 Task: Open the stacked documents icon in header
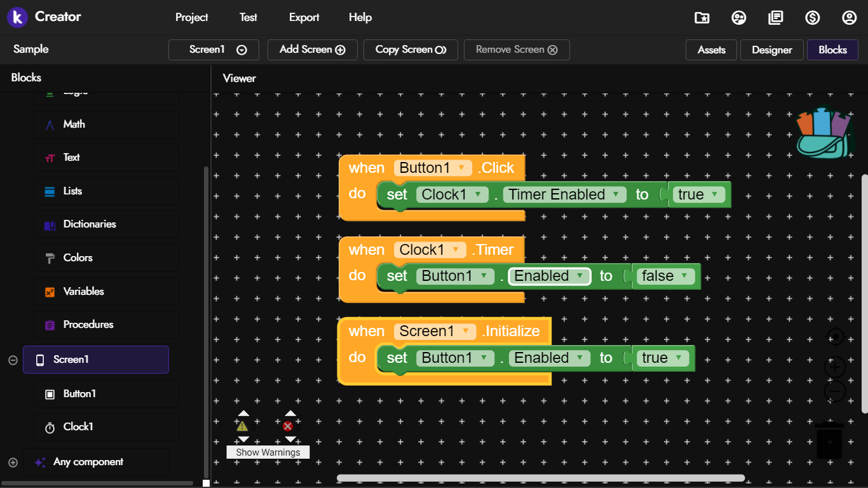coord(775,18)
